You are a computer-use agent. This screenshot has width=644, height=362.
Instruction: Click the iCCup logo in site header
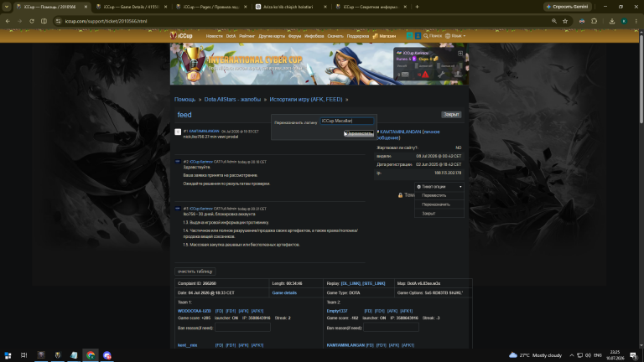(181, 36)
